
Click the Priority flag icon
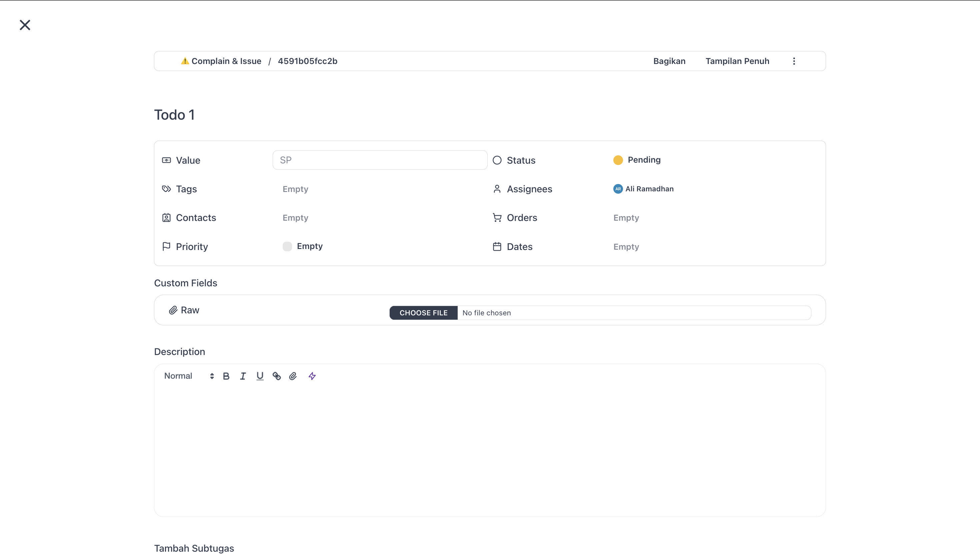(x=166, y=247)
